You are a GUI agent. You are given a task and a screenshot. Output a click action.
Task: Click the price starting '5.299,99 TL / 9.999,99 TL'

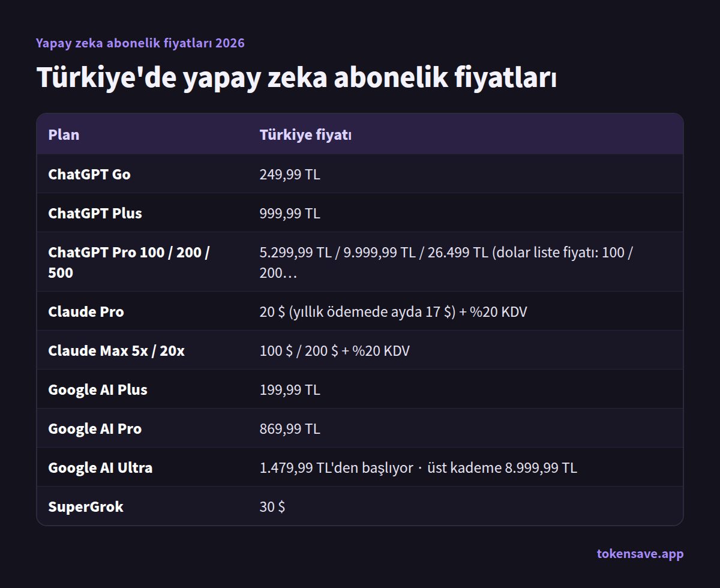(446, 262)
